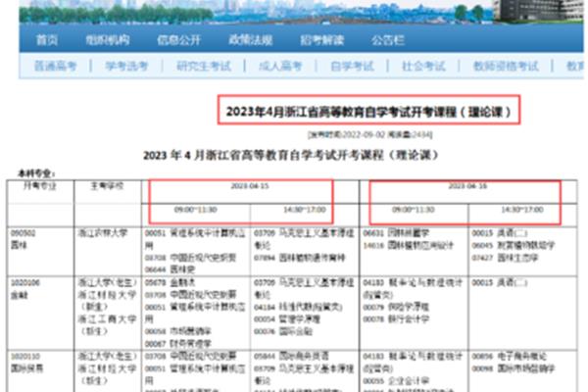
Task: Go to the 社会考试 section
Action: 423,66
